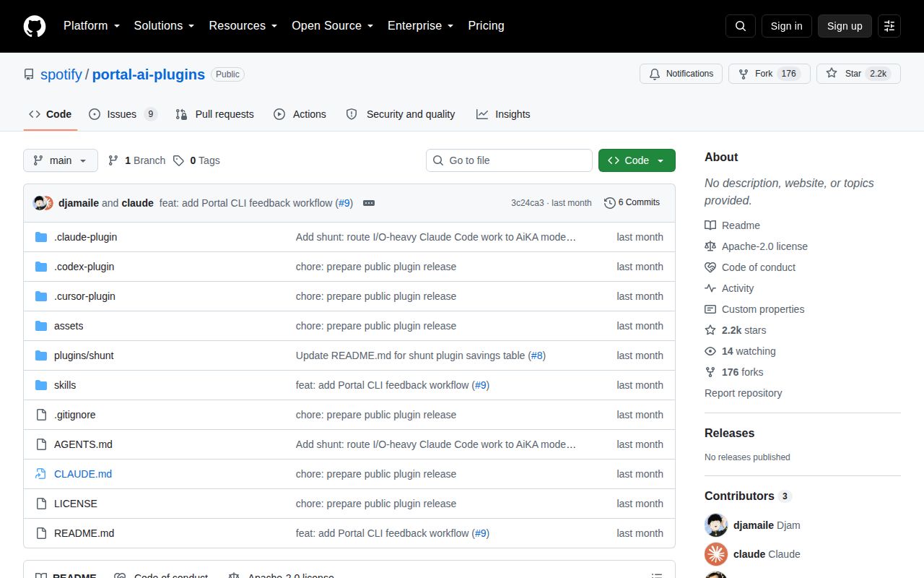Click the Notifications bell button

click(681, 74)
